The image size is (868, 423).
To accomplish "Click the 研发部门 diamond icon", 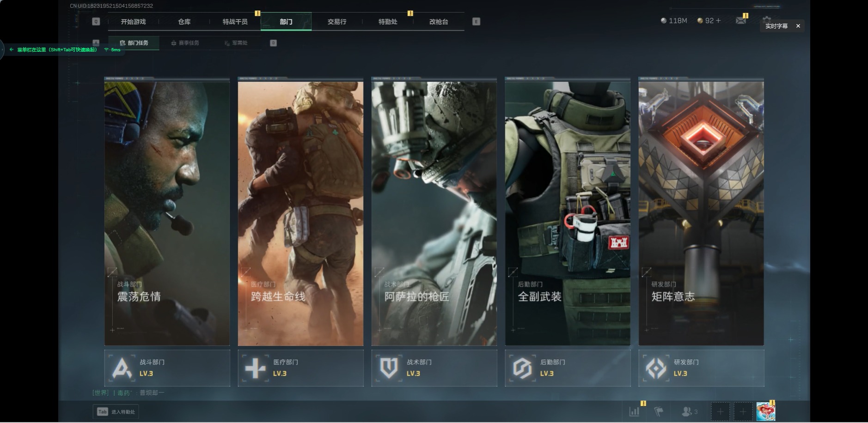I will (656, 368).
